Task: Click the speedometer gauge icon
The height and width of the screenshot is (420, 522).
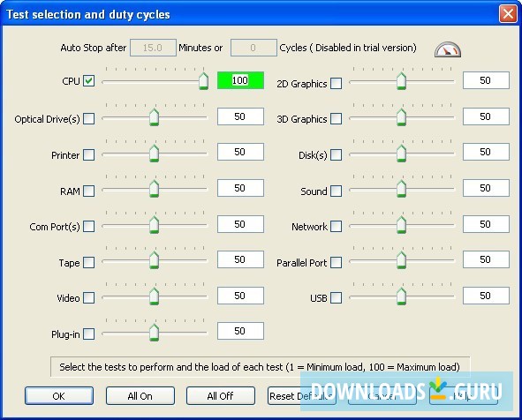Action: pyautogui.click(x=448, y=49)
